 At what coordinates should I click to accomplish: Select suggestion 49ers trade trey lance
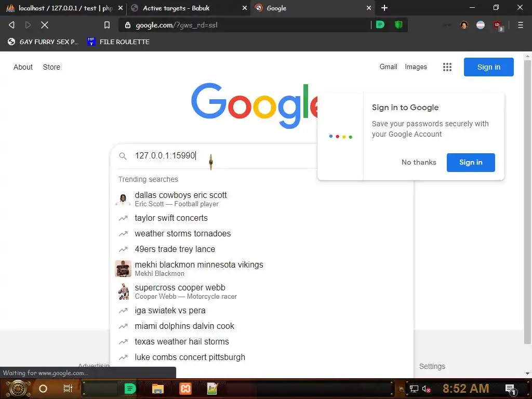click(262, 249)
